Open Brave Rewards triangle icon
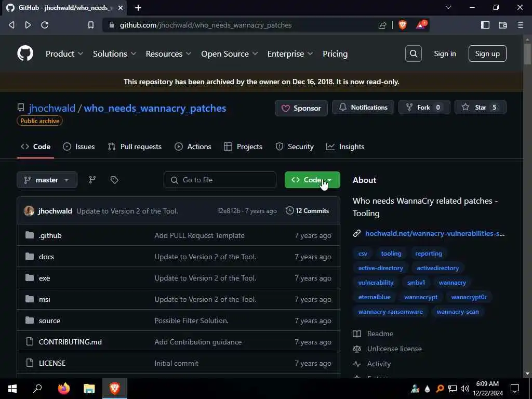The height and width of the screenshot is (399, 532). (x=421, y=25)
